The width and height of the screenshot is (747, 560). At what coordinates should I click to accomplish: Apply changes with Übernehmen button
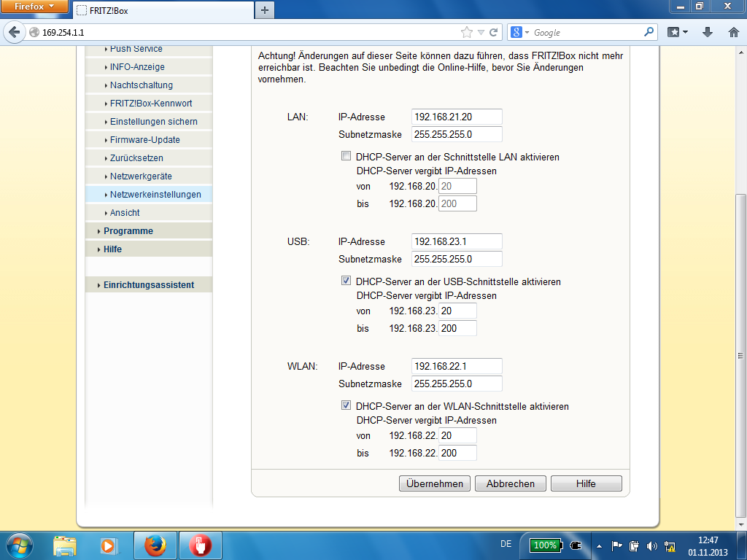click(435, 483)
